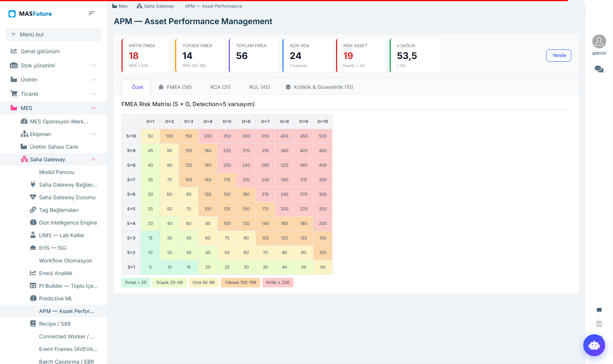Screen dimensions: 613x364
Task: Expand the Stok yönetimi menu chevron
Action: tap(93, 66)
